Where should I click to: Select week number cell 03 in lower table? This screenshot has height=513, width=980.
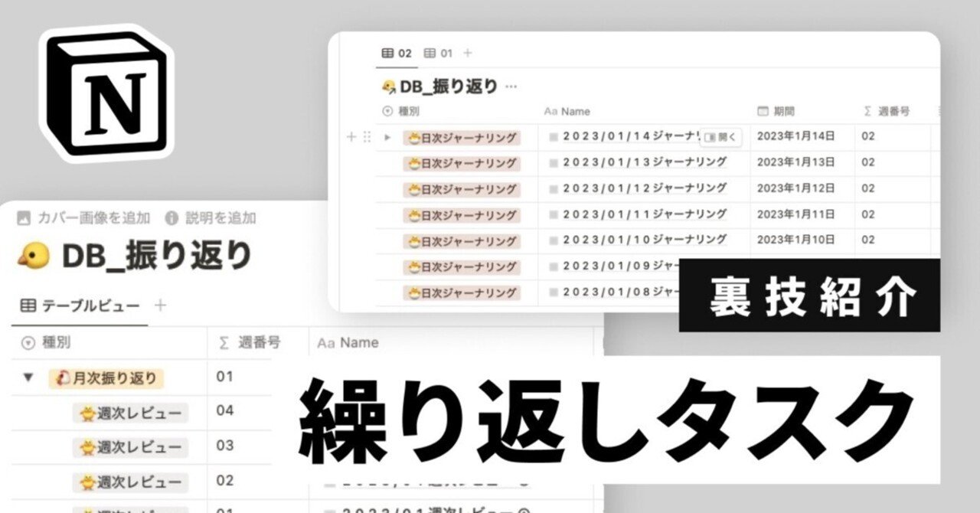(x=224, y=446)
